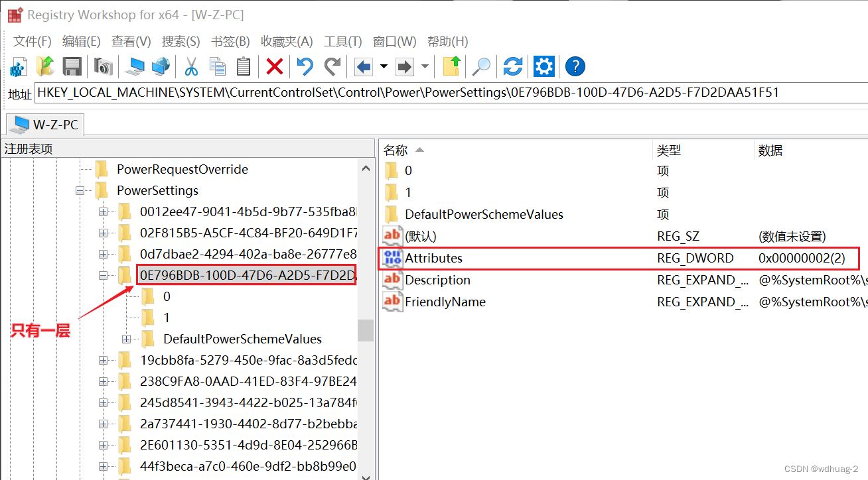
Task: Sort by the 名称 column header
Action: tap(516, 150)
